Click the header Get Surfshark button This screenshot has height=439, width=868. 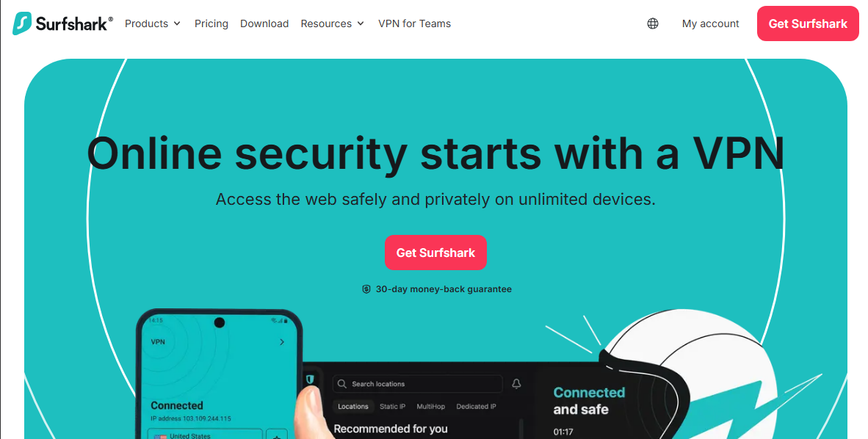[808, 23]
